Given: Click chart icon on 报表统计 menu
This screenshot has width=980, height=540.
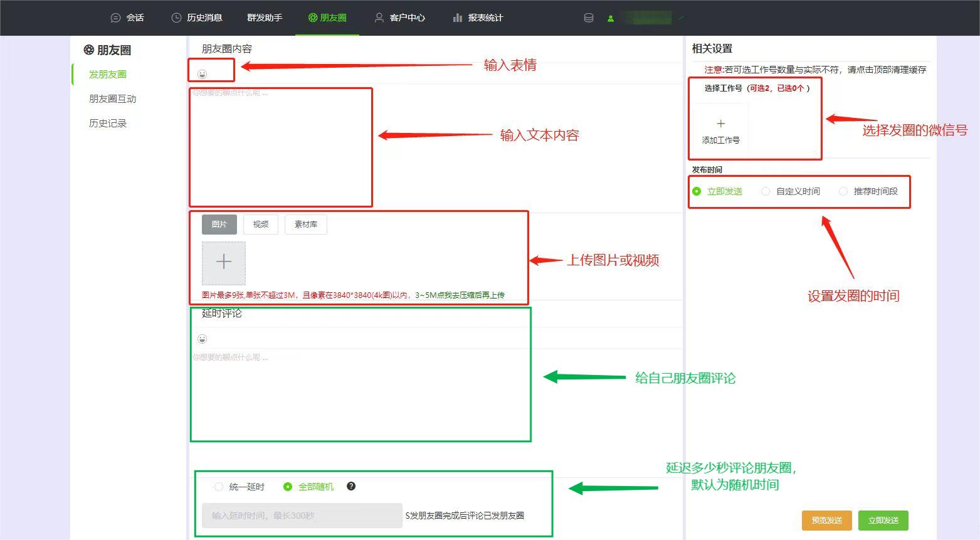Looking at the screenshot, I should [457, 18].
